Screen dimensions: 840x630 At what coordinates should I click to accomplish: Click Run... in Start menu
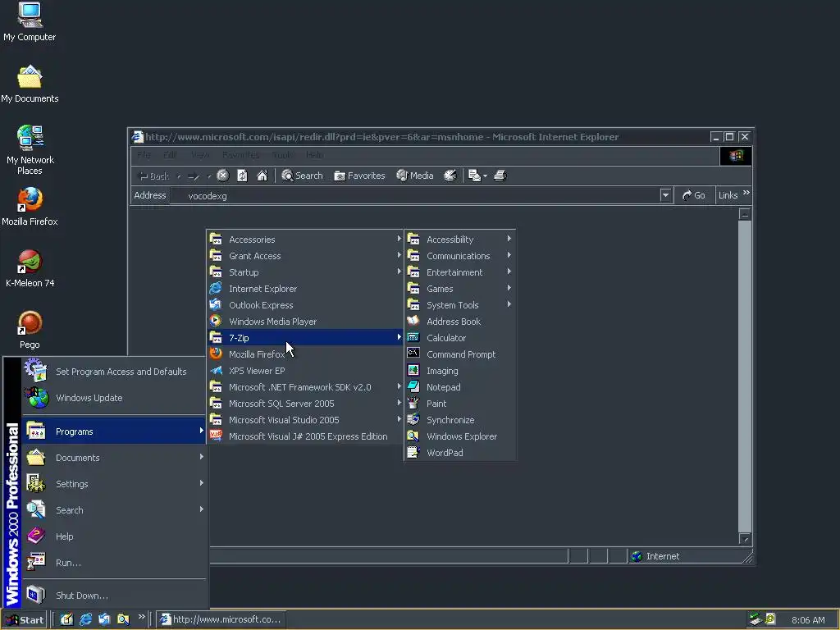point(114,563)
